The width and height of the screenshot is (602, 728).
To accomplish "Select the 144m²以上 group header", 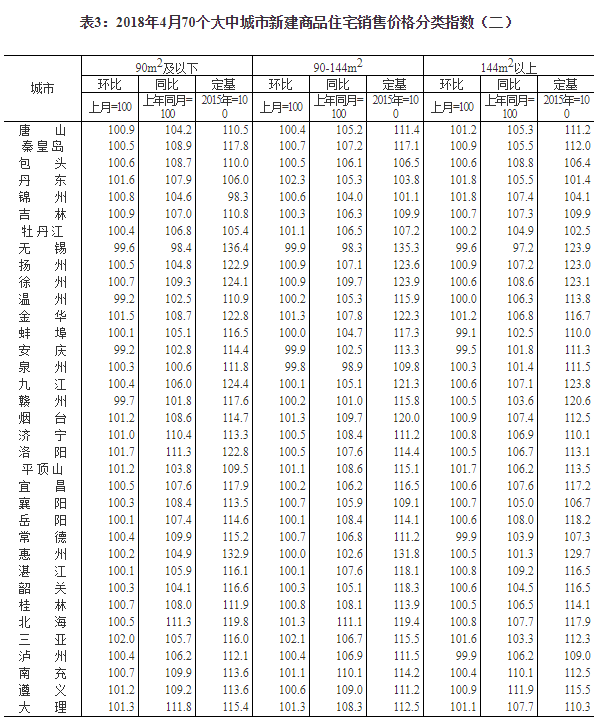I will tap(509, 67).
